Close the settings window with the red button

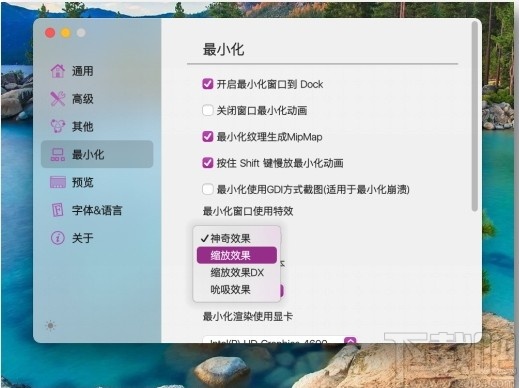50,33
